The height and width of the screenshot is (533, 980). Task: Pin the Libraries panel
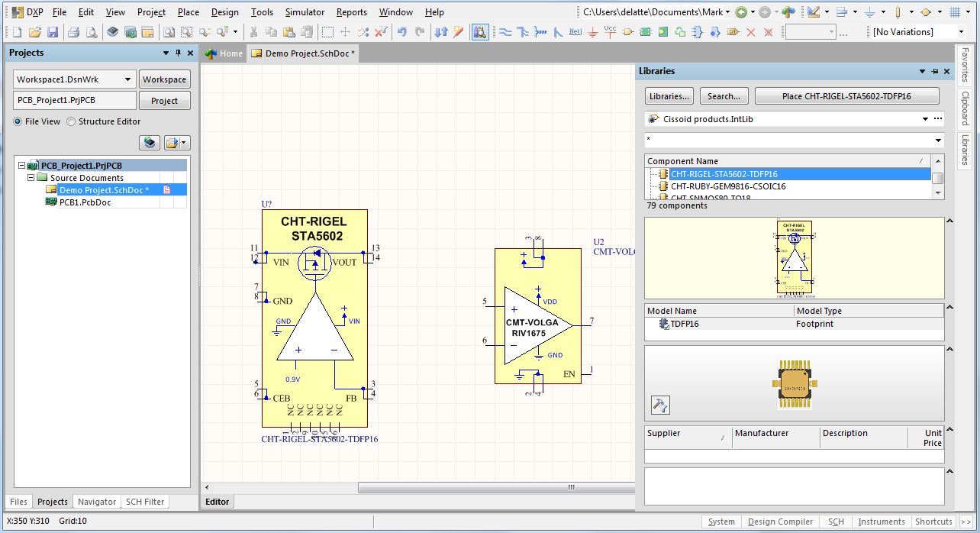click(x=935, y=71)
